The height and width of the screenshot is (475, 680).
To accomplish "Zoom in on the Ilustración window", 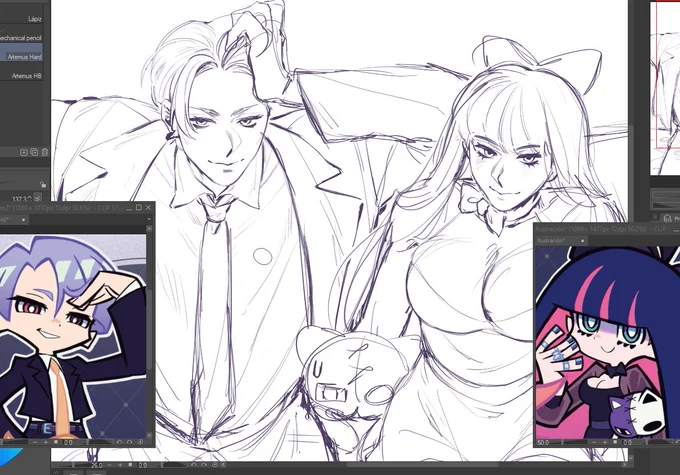I will tap(605, 442).
